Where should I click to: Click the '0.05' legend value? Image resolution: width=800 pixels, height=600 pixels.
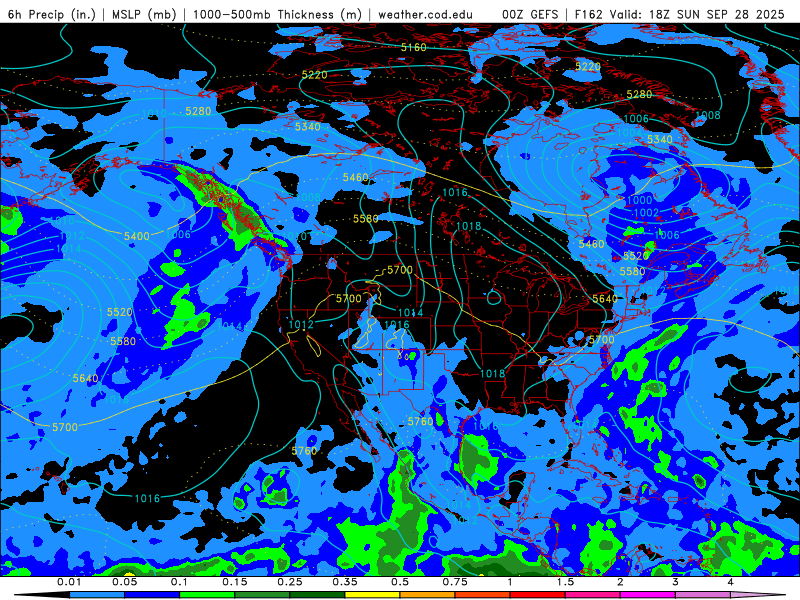(124, 582)
